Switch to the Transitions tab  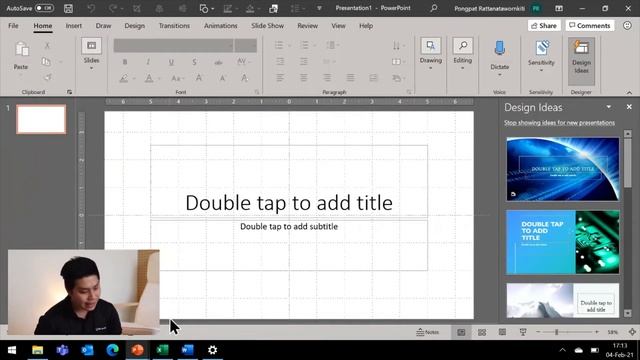coord(174,25)
